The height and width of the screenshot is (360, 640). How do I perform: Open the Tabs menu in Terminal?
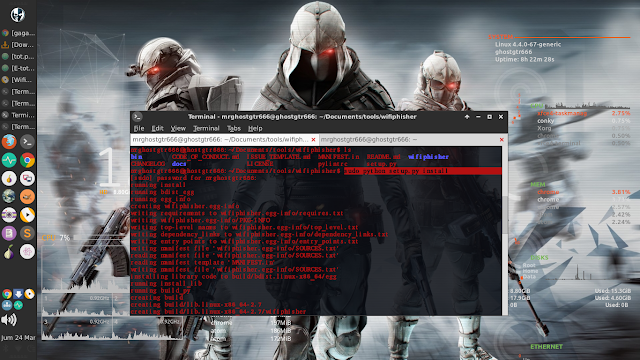click(233, 128)
